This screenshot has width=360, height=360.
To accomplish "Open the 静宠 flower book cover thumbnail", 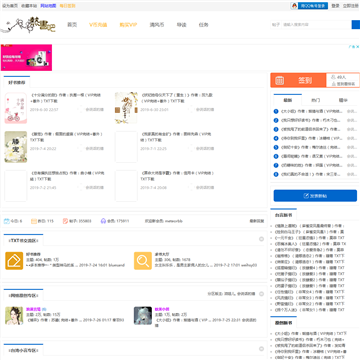I will pyautogui.click(x=16, y=147).
